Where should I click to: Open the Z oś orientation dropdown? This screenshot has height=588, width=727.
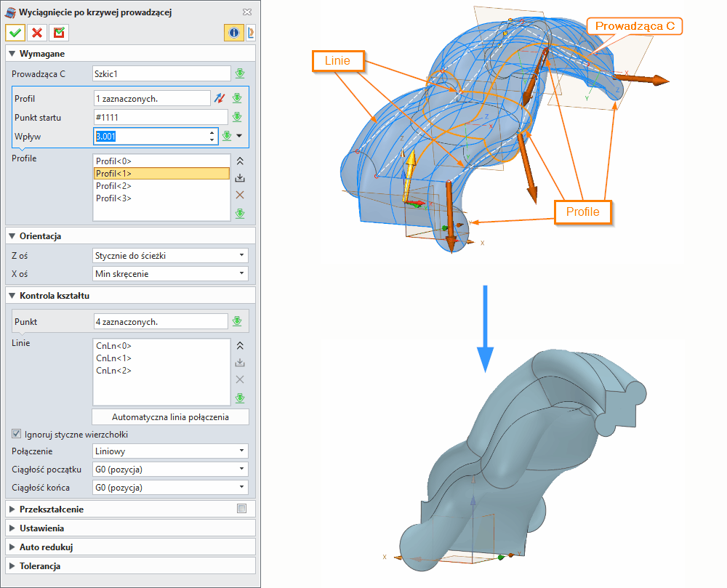click(170, 256)
